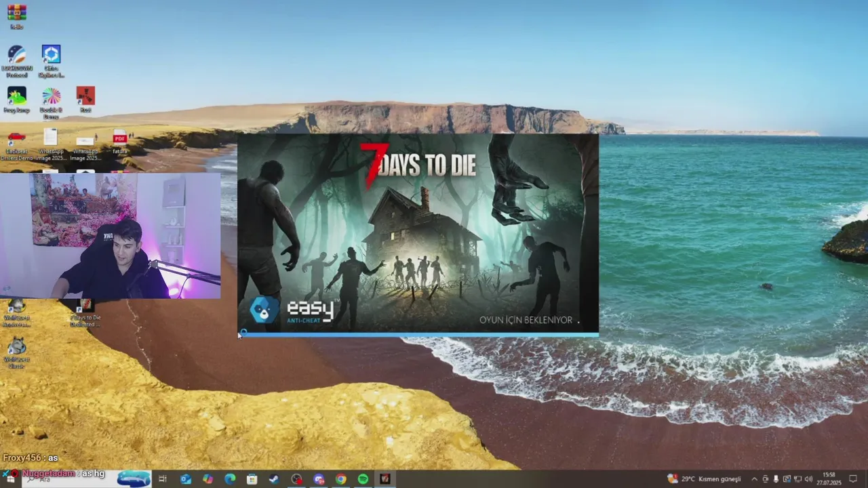Launch Copilot from the taskbar

coord(208,479)
